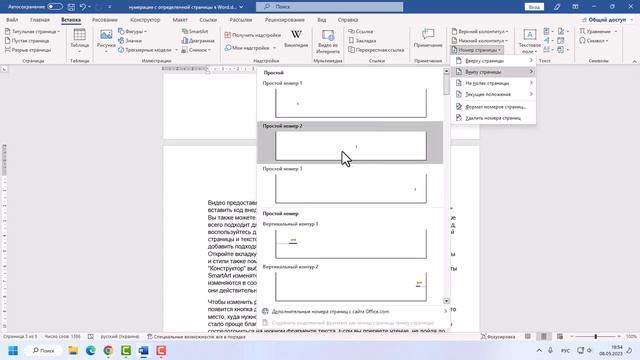Open Microsoft Edge from taskbar
Image resolution: width=640 pixels, height=360 pixels.
click(x=91, y=351)
